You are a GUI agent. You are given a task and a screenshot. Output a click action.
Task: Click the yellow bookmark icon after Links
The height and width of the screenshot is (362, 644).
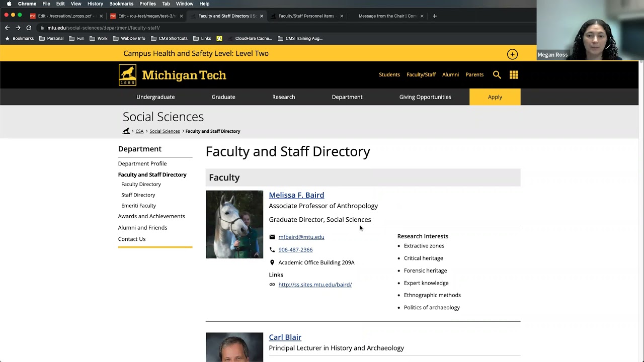tap(219, 38)
